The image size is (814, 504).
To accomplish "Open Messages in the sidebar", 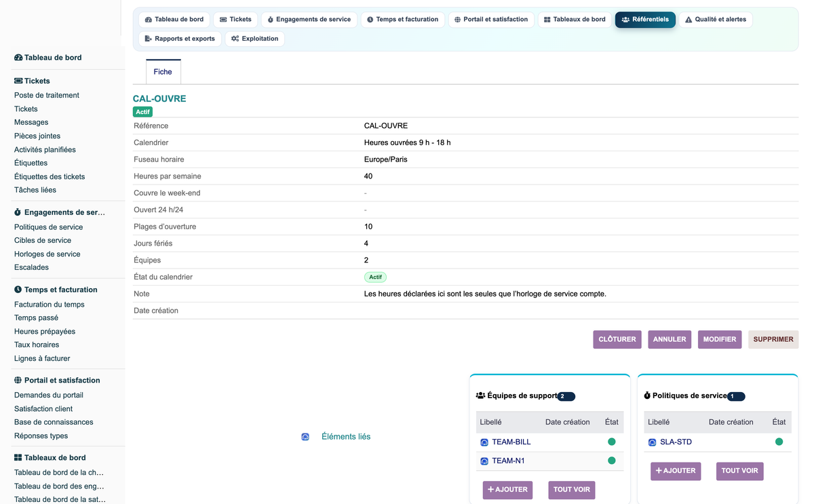I will coord(31,123).
